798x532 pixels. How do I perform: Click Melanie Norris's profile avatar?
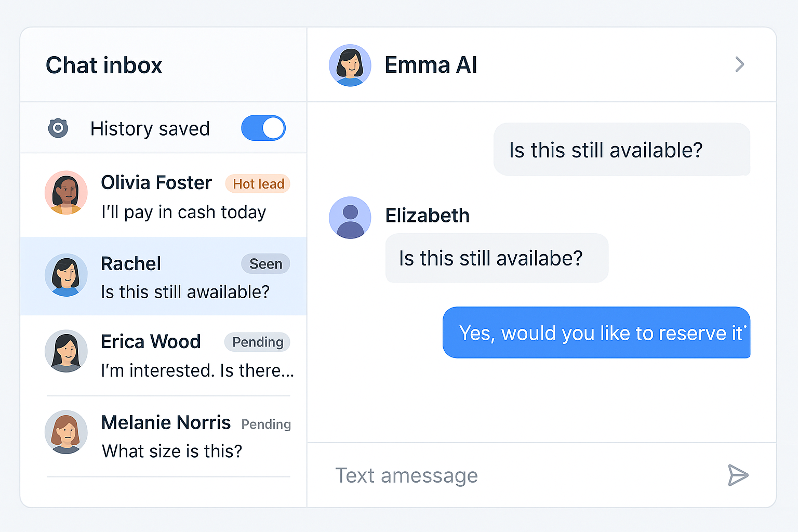point(66,432)
